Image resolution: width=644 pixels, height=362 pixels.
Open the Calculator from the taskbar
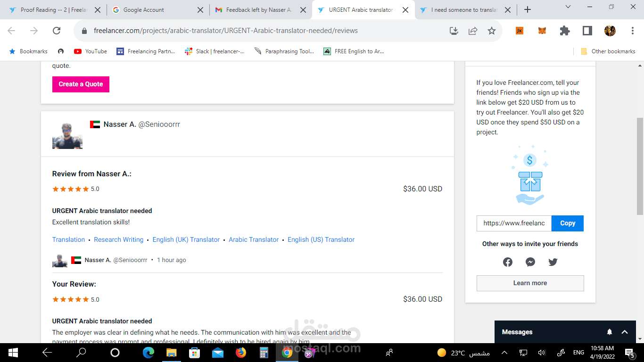264,352
